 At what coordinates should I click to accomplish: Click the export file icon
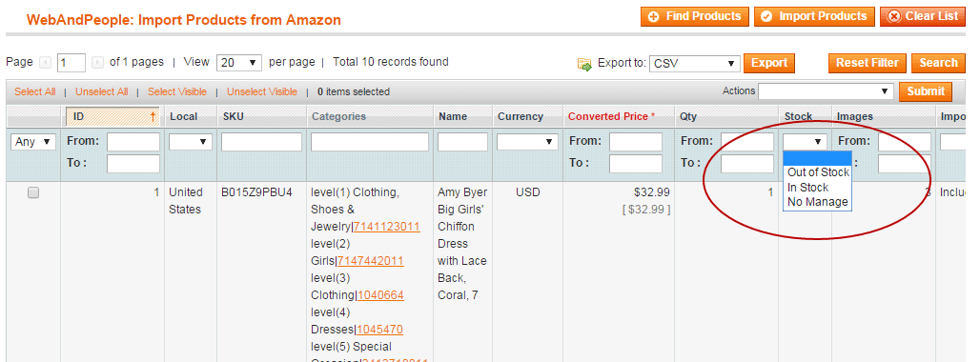585,64
